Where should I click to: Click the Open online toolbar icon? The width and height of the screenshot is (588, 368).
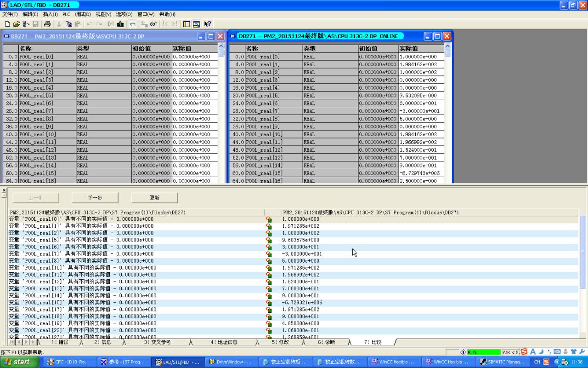pos(26,24)
